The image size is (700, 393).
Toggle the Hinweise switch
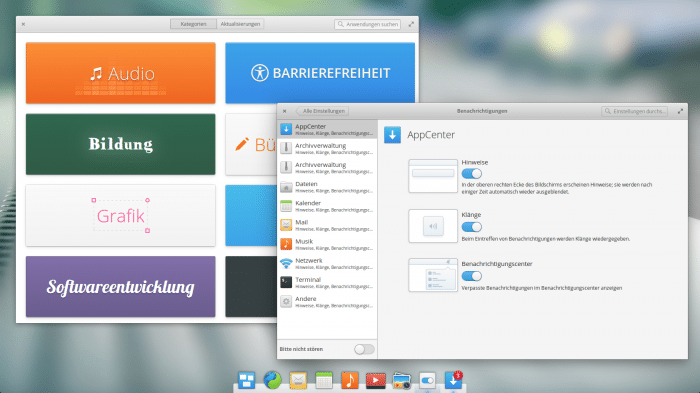coord(471,174)
